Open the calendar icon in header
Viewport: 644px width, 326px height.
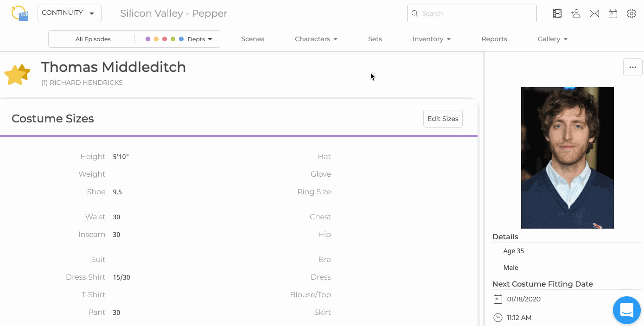pos(613,13)
